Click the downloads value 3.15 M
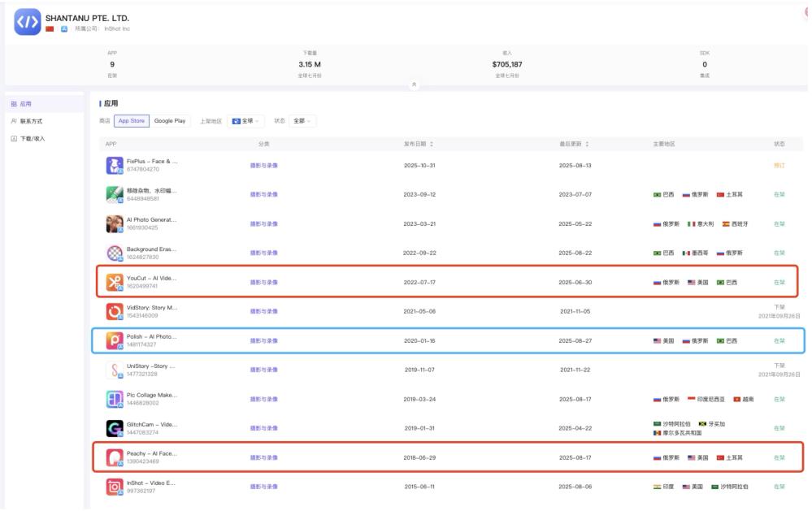The width and height of the screenshot is (812, 511). tap(310, 64)
